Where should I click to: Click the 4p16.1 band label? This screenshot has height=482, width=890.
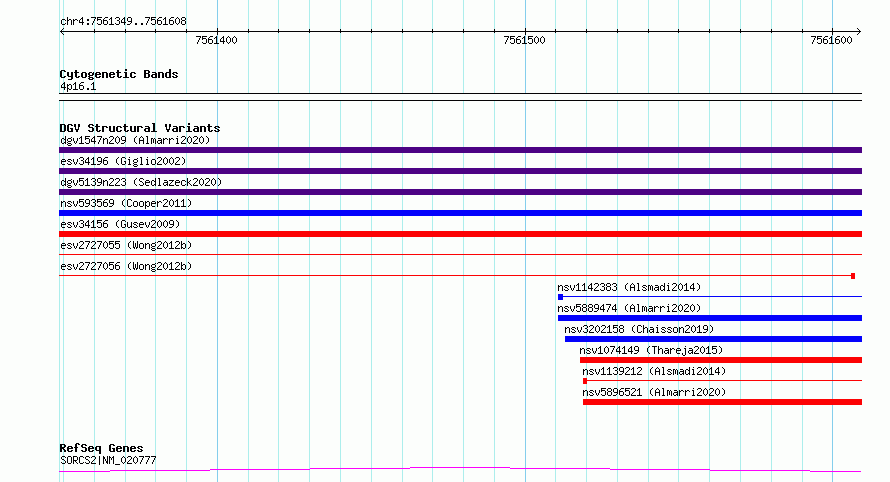pyautogui.click(x=78, y=86)
